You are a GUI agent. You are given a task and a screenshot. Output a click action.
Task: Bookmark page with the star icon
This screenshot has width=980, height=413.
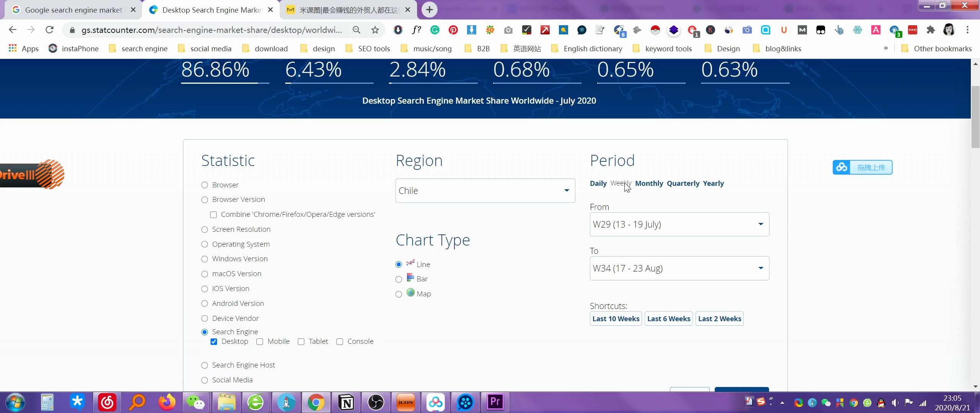tap(375, 30)
